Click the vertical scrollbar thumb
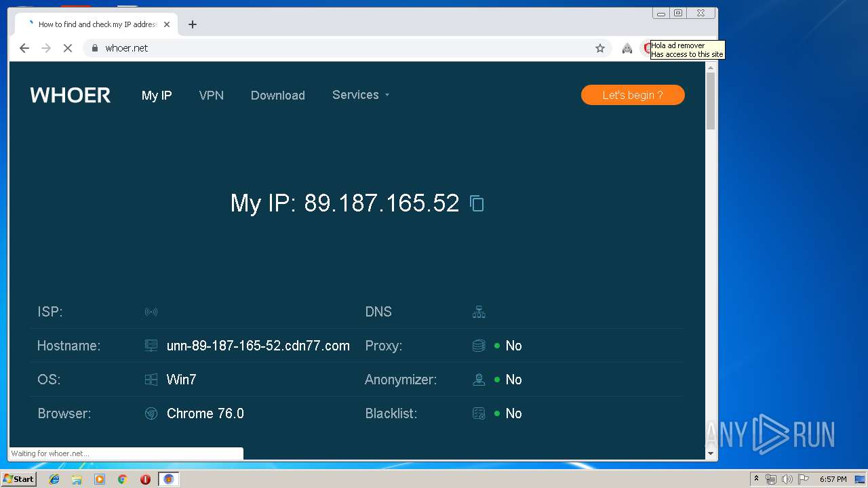Screen dimensions: 868x488 click(711, 100)
